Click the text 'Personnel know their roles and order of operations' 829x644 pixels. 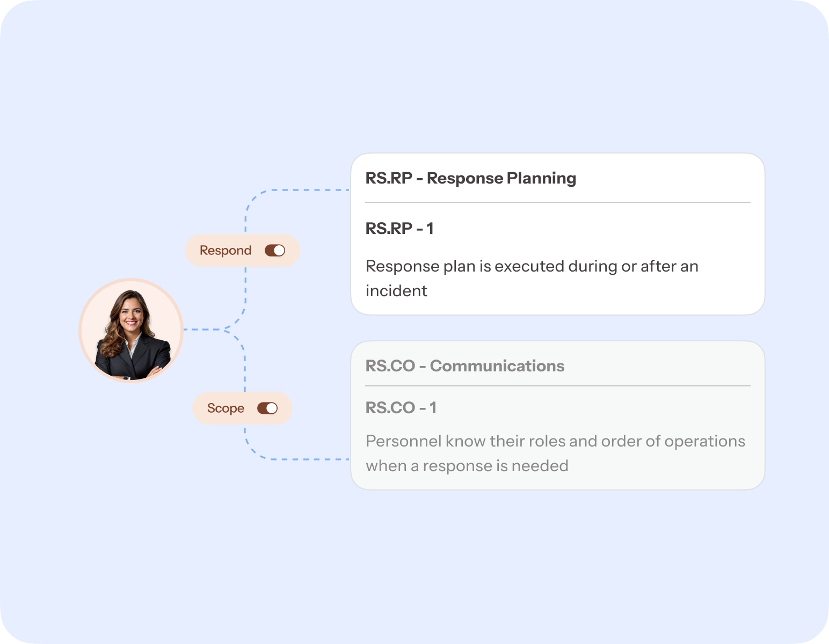(x=555, y=441)
